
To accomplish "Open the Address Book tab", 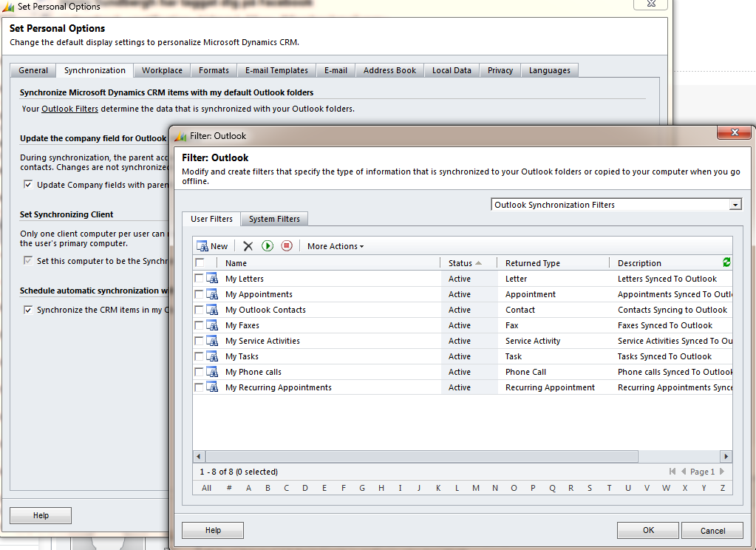I will 389,70.
